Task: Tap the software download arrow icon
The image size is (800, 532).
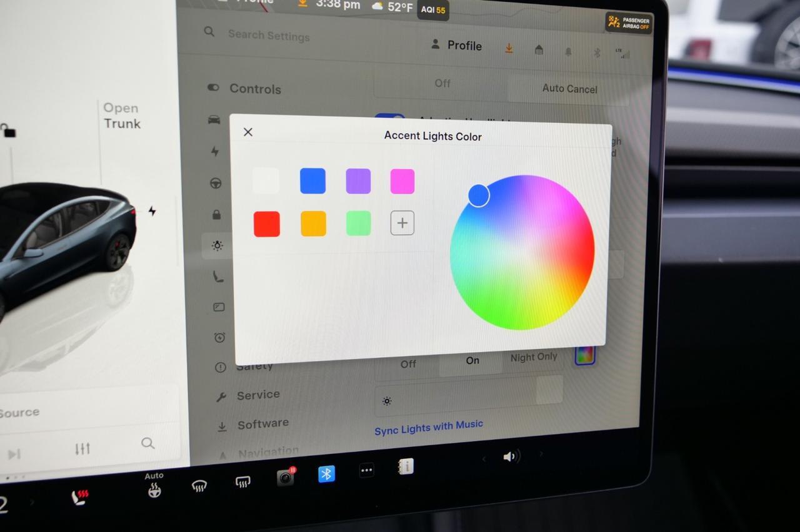Action: click(x=509, y=48)
